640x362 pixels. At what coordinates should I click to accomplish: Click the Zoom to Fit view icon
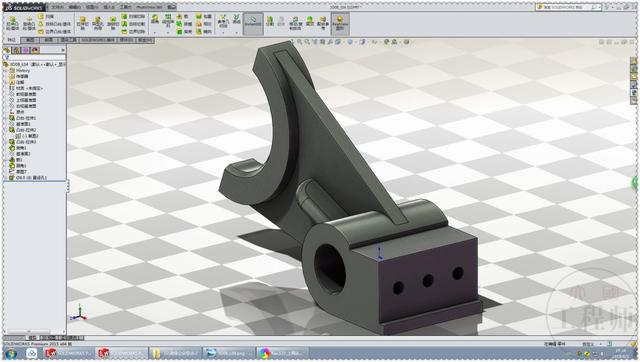300,42
